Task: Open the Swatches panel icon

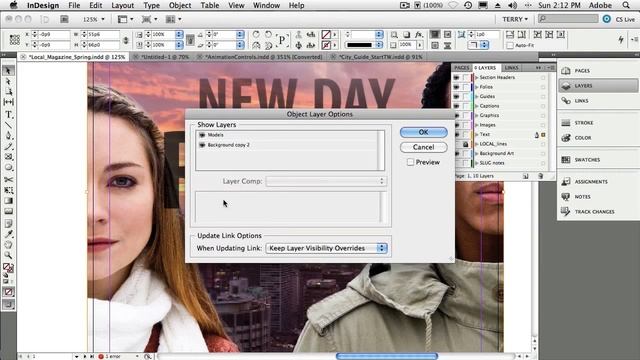Action: click(x=566, y=160)
